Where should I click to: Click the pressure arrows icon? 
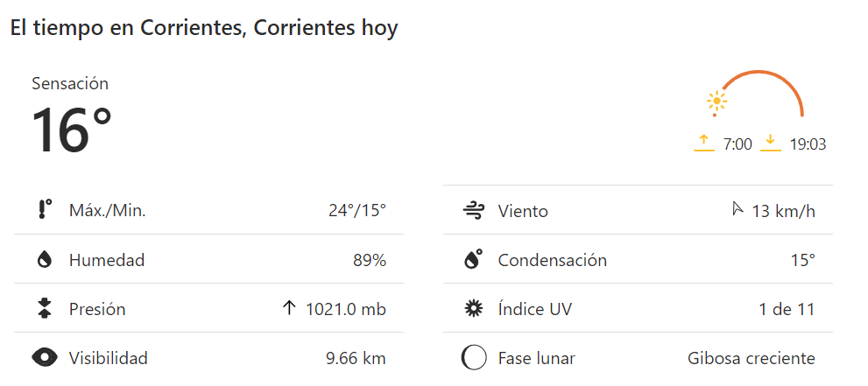(45, 309)
